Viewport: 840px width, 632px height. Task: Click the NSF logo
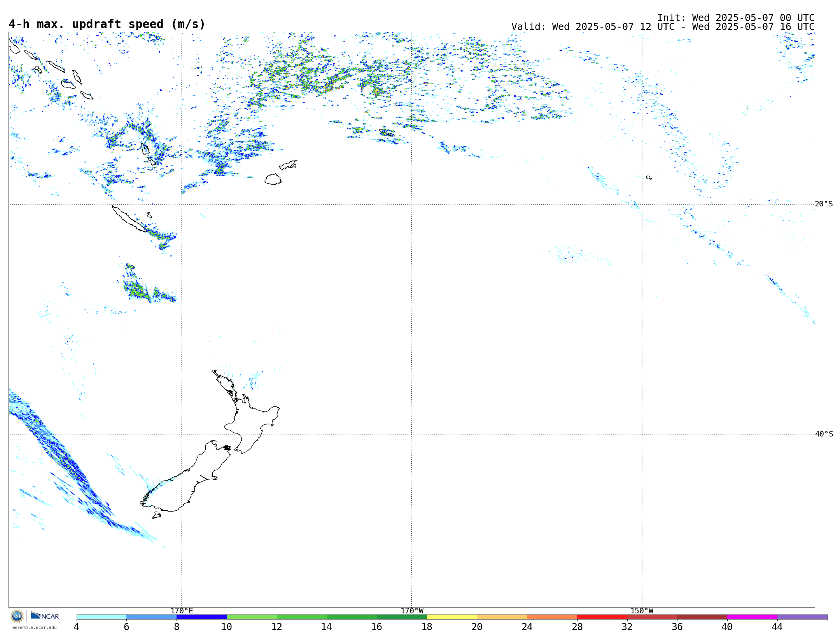click(17, 616)
